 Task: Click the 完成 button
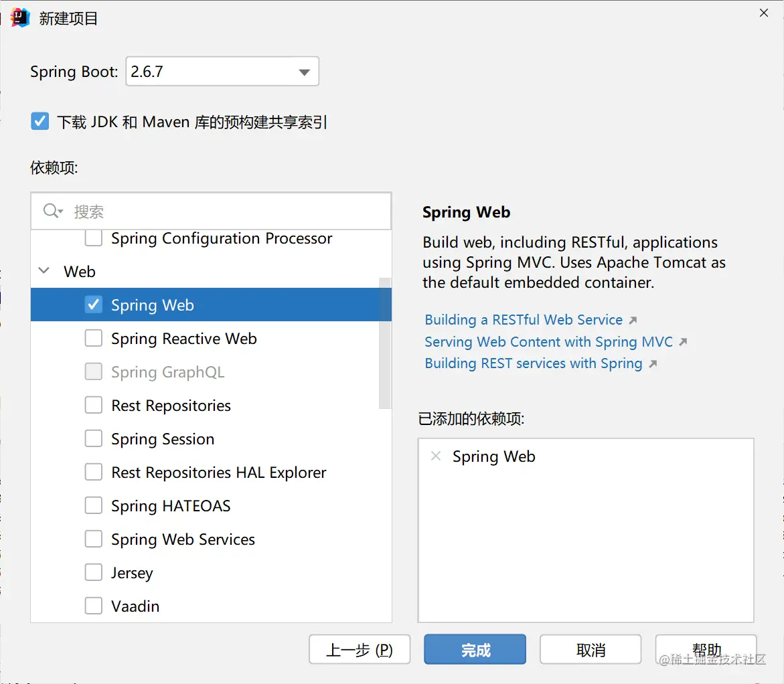[x=475, y=649]
